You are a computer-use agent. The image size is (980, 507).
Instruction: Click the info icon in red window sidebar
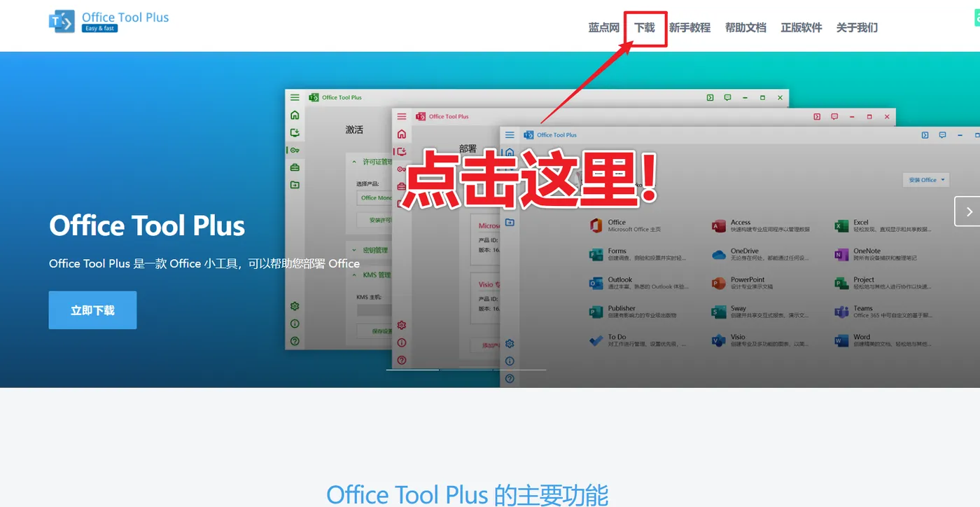pos(402,343)
